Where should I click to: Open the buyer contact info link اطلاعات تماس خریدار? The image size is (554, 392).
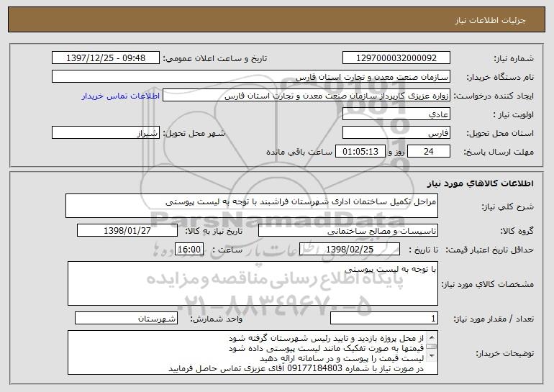click(121, 96)
